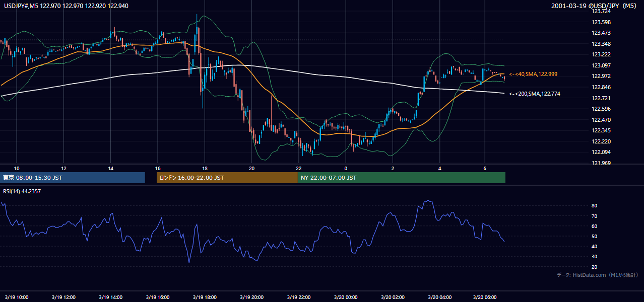644x302 pixels.
Task: Click price axis value 122.972
Action: click(602, 77)
